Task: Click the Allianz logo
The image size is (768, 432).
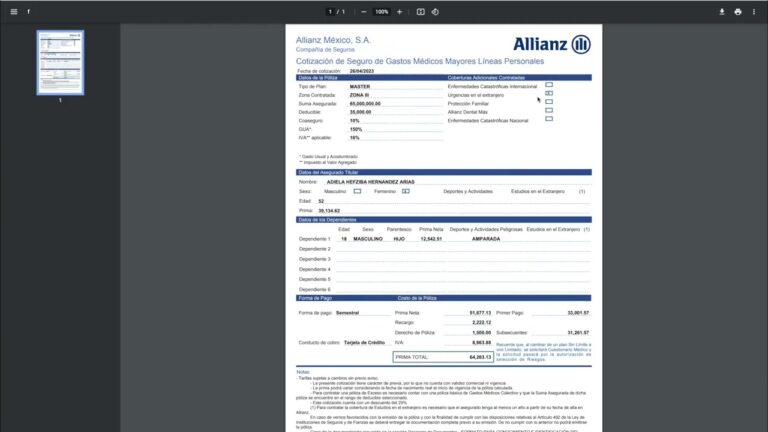Action: [x=552, y=44]
